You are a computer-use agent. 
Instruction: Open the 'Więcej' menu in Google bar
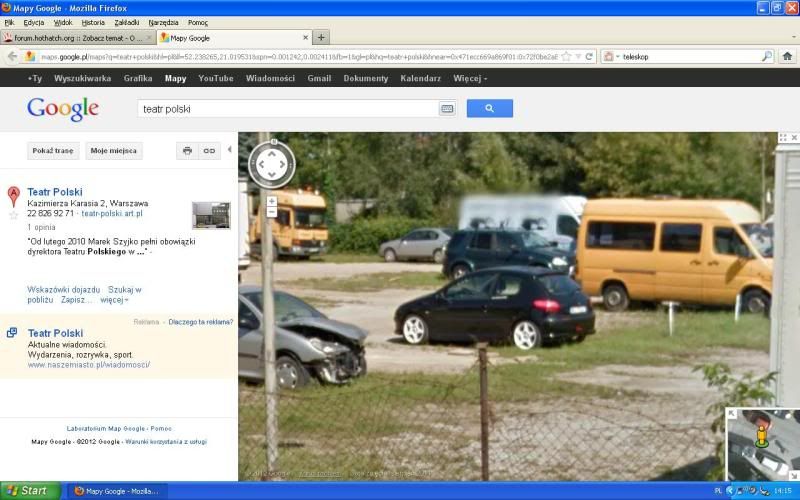(469, 78)
